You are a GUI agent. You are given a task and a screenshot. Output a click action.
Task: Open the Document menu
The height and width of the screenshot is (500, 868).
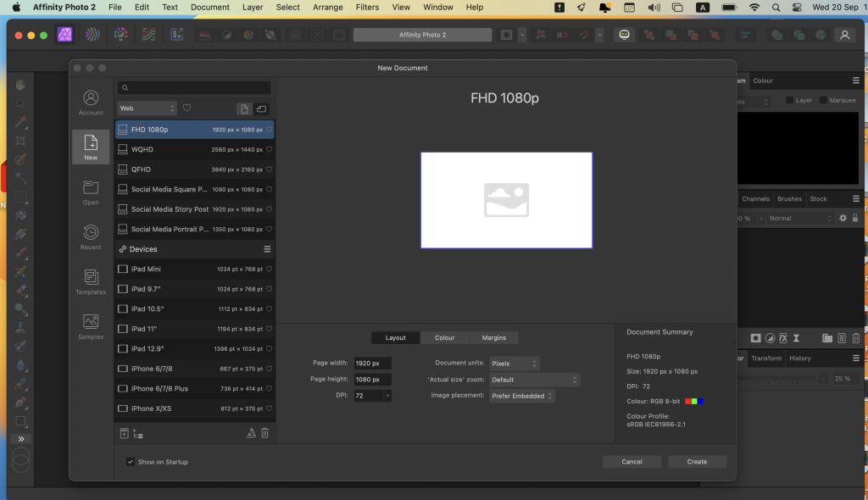[x=210, y=7]
